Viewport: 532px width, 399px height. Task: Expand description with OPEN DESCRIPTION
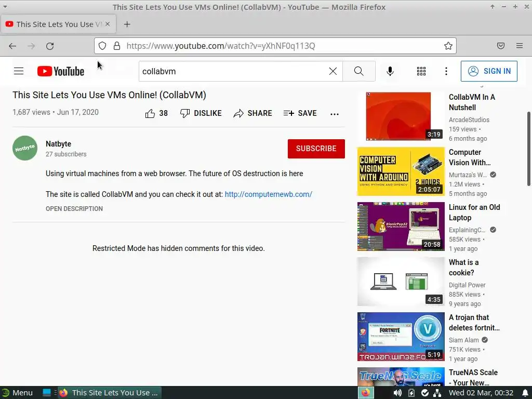pos(74,209)
